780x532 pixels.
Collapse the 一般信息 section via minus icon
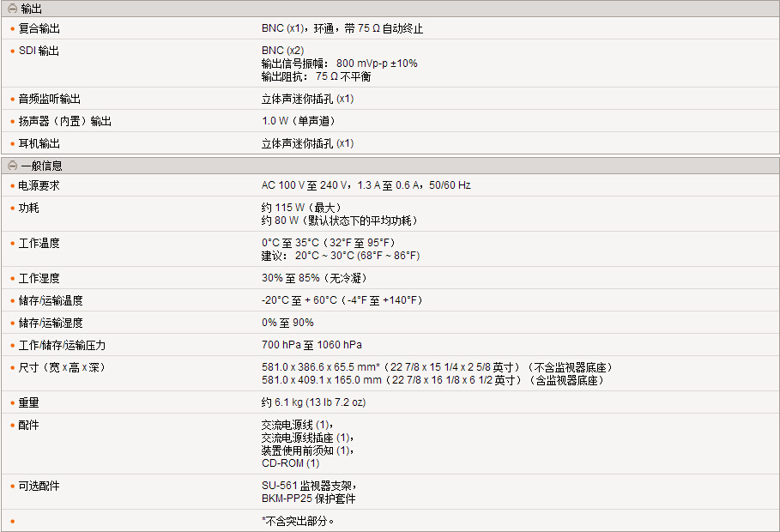click(x=12, y=166)
